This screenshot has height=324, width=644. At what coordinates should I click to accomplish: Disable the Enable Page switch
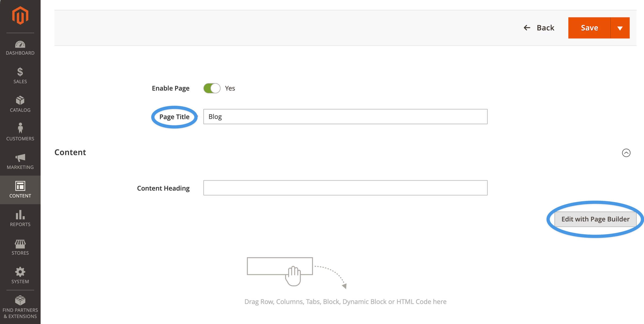coord(212,88)
